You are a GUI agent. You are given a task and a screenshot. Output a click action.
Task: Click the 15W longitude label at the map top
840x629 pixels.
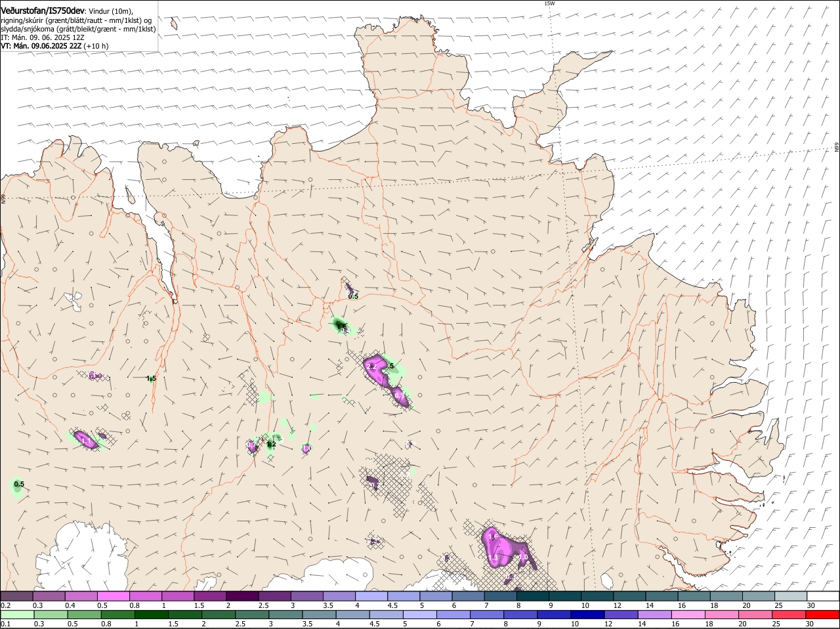click(x=549, y=3)
